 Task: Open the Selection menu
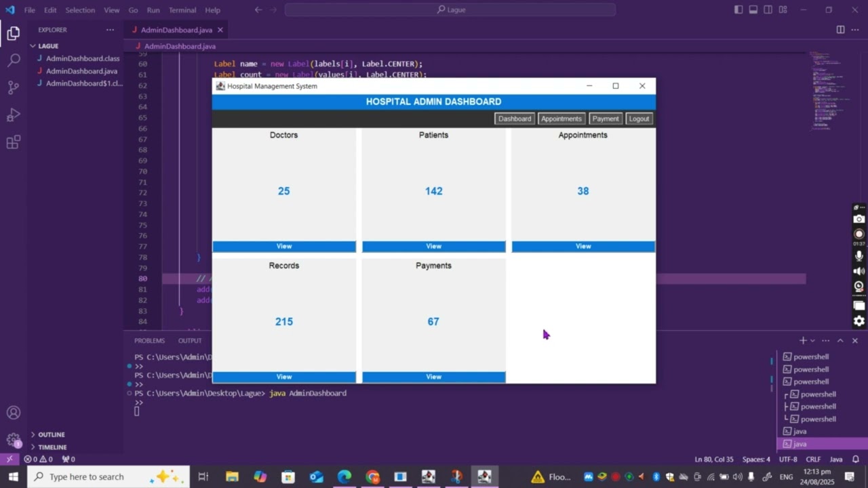(x=80, y=10)
